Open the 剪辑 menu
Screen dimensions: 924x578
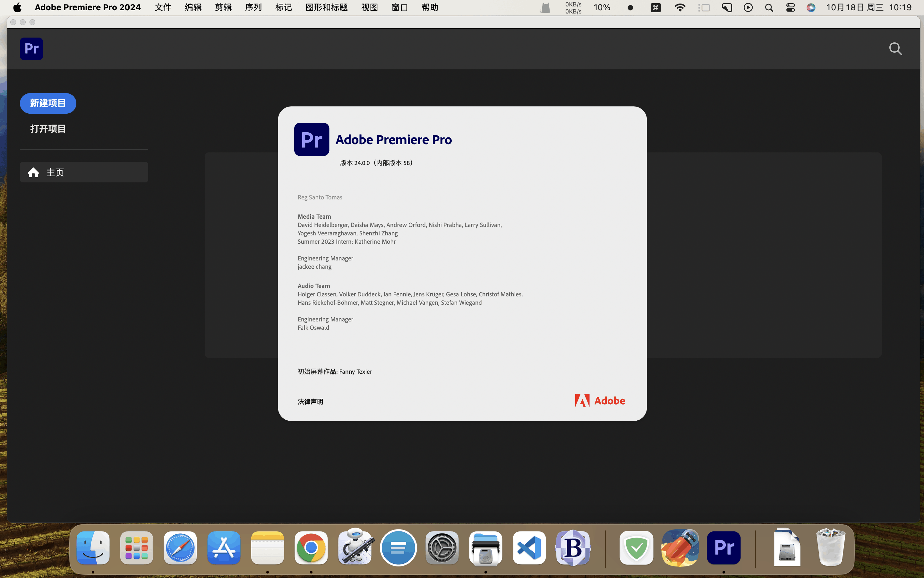click(223, 8)
